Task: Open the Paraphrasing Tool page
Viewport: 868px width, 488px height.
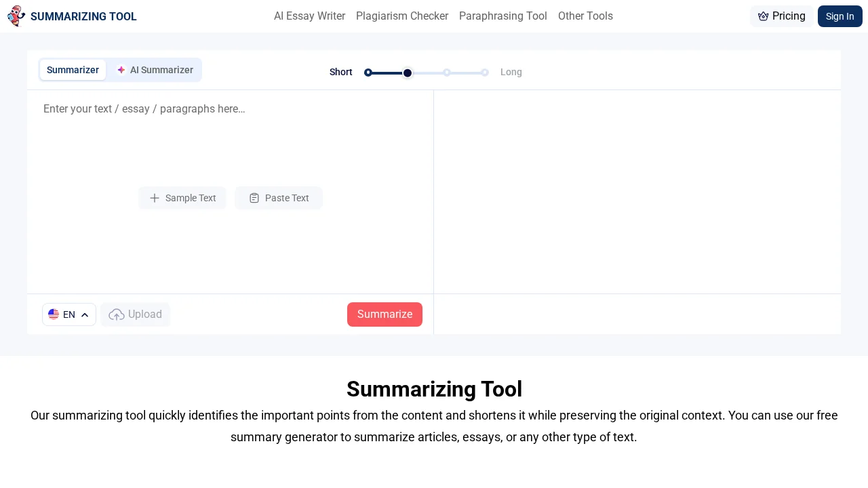Action: click(502, 16)
